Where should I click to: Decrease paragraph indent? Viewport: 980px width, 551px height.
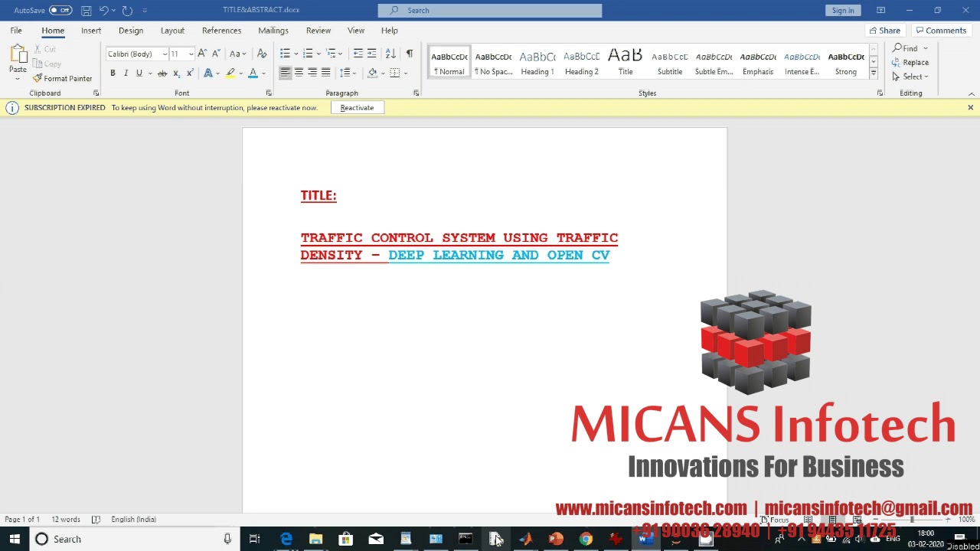pyautogui.click(x=358, y=54)
